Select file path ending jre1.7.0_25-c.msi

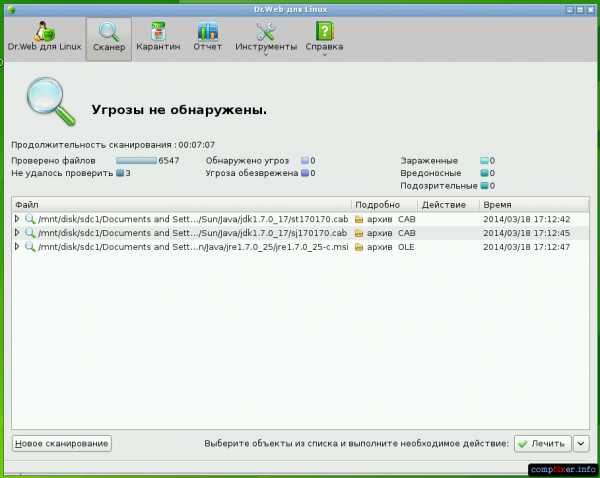(193, 247)
